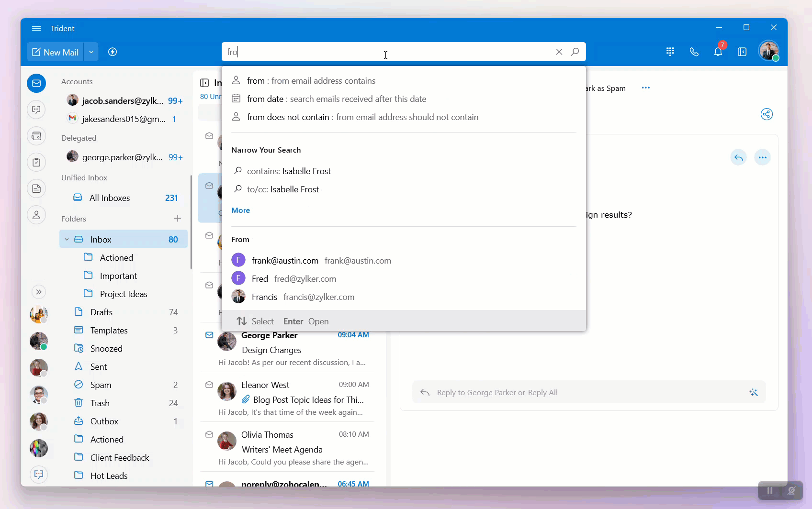
Task: Select the jacob.sanders@zylk... account
Action: pyautogui.click(x=124, y=100)
